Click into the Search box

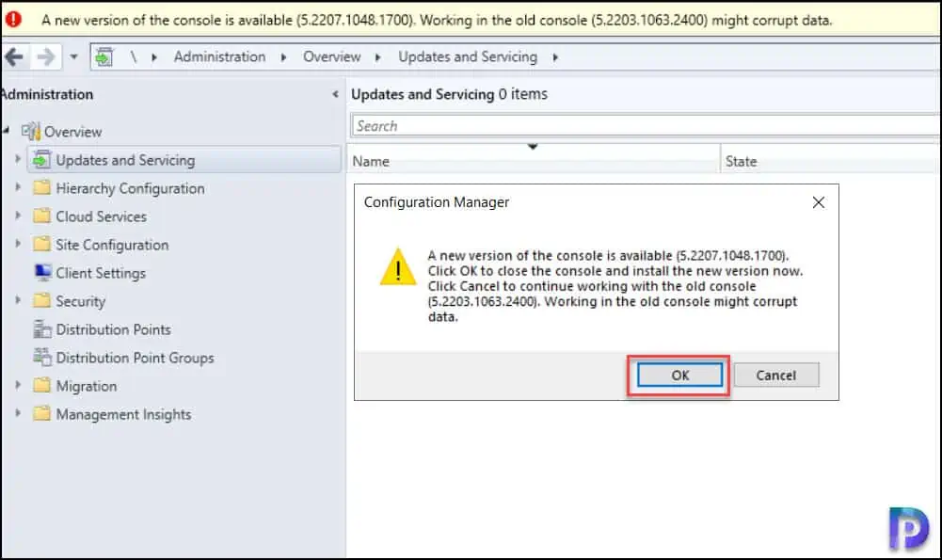pos(646,126)
